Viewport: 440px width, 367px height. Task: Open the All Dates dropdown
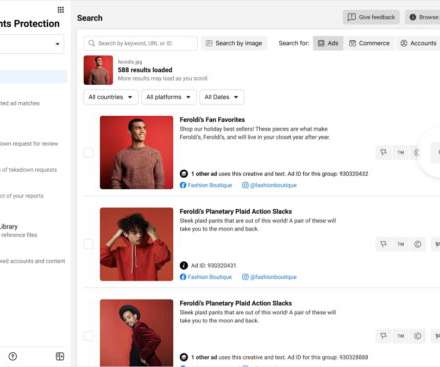point(221,97)
